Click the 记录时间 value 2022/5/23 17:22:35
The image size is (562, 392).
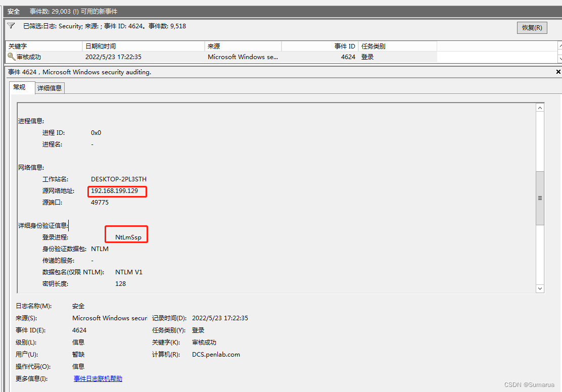click(x=220, y=318)
